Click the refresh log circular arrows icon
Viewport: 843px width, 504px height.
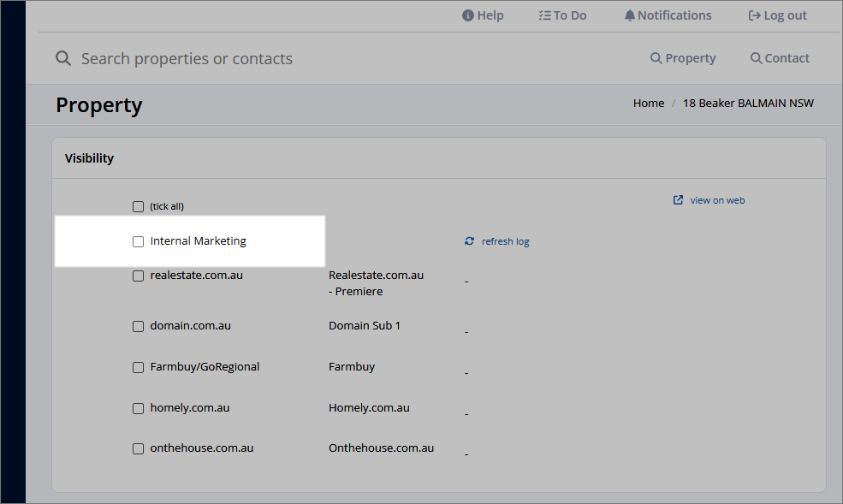click(469, 241)
